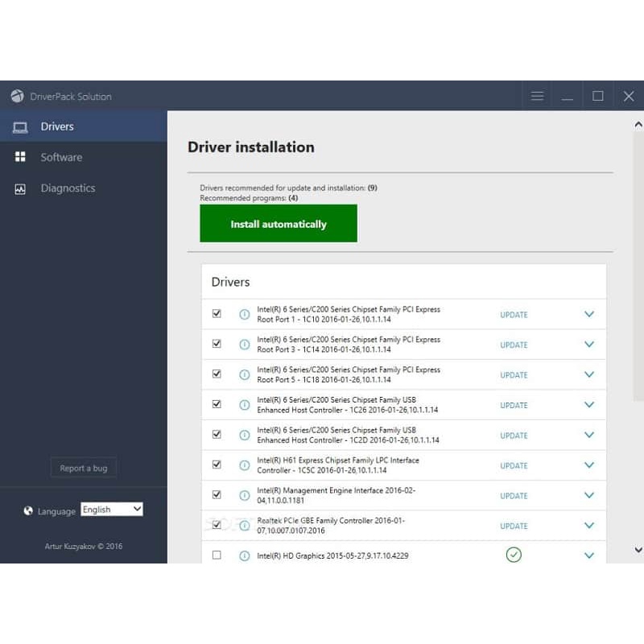
Task: Click info icon for Realtek PCIe GBE driver
Action: coord(245,526)
